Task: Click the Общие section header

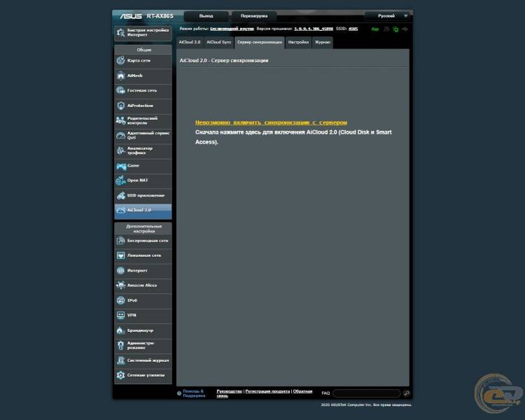Action: point(144,50)
